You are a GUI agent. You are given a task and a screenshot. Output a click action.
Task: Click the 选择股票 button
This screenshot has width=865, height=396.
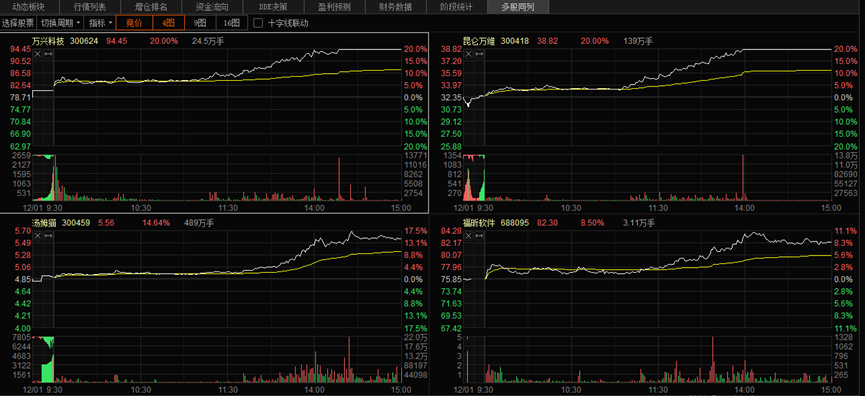point(18,23)
